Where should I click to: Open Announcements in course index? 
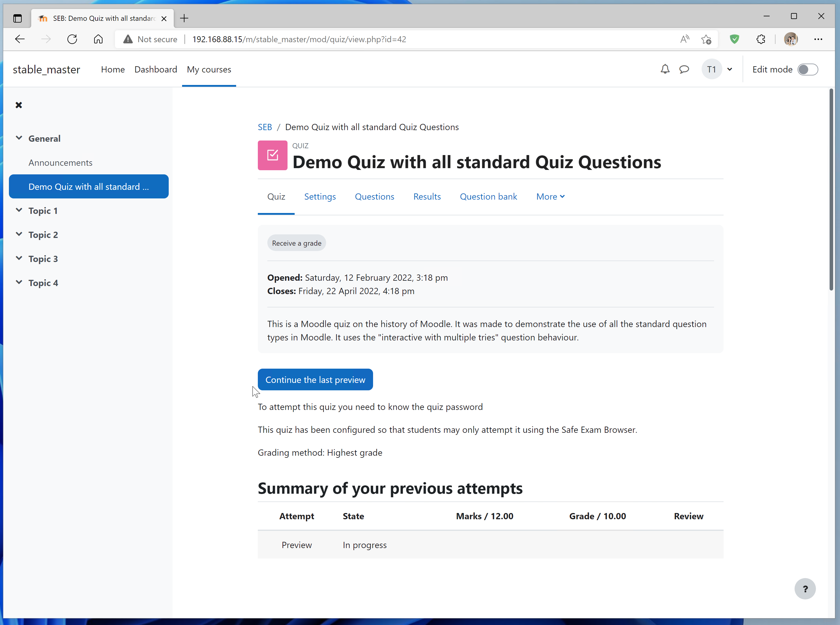point(61,163)
